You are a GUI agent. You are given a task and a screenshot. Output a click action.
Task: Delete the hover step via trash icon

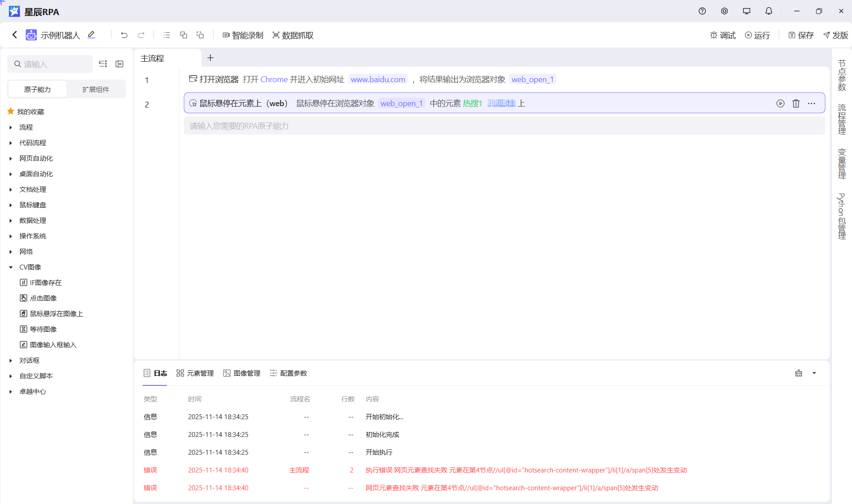(x=796, y=103)
